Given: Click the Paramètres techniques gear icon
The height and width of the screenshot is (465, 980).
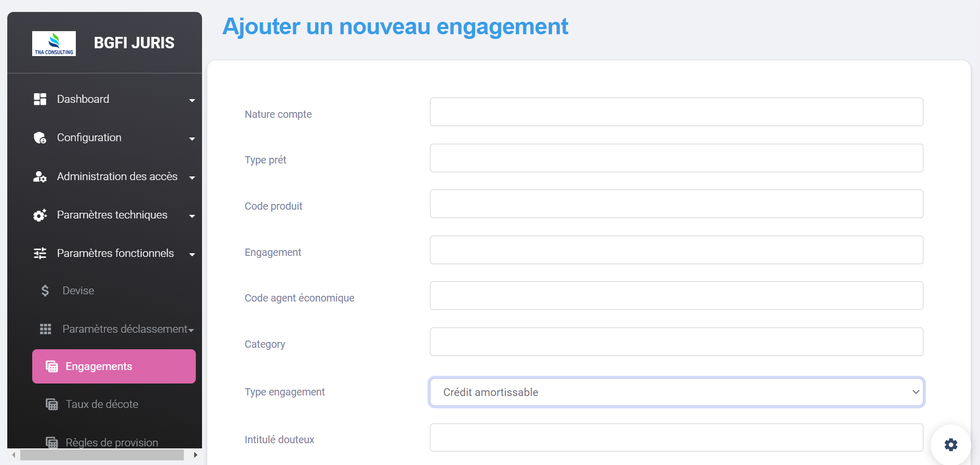Looking at the screenshot, I should click(x=40, y=215).
